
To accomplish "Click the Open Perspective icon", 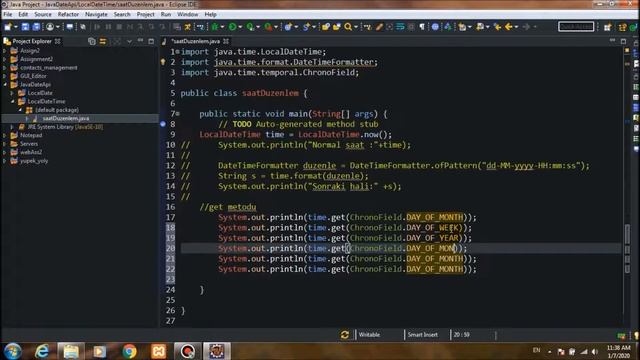I will [608, 27].
